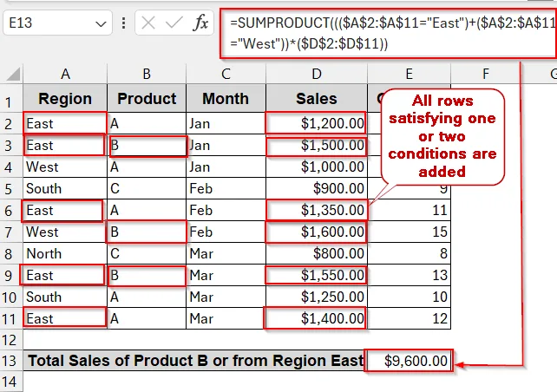Click the Total Sales of Product B label
The width and height of the screenshot is (557, 392).
coord(194,361)
